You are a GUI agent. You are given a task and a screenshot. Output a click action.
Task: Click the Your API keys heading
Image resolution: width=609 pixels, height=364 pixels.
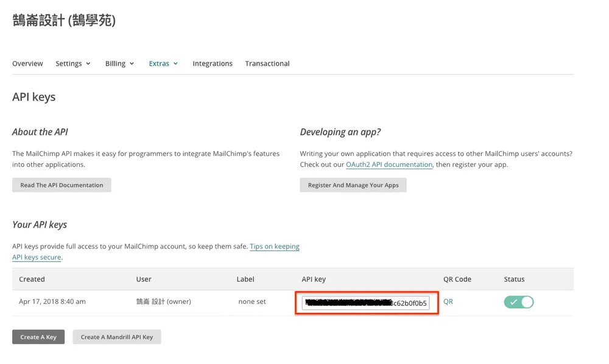[x=40, y=225]
